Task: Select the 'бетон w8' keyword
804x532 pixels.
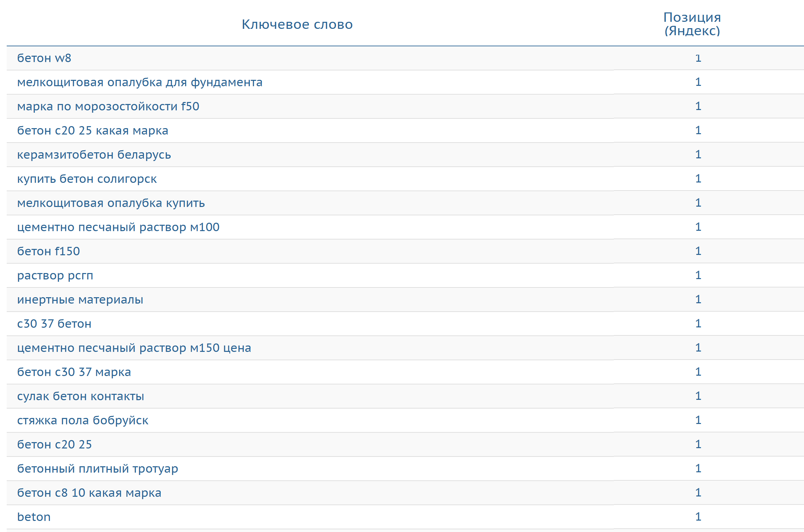Action: pyautogui.click(x=44, y=58)
